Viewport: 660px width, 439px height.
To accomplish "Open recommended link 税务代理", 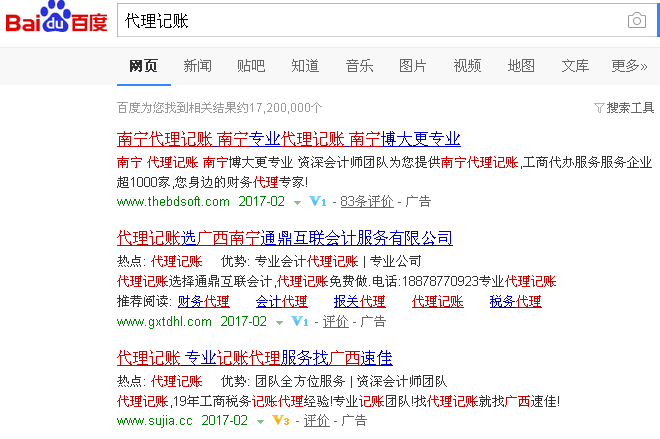I will tap(516, 302).
